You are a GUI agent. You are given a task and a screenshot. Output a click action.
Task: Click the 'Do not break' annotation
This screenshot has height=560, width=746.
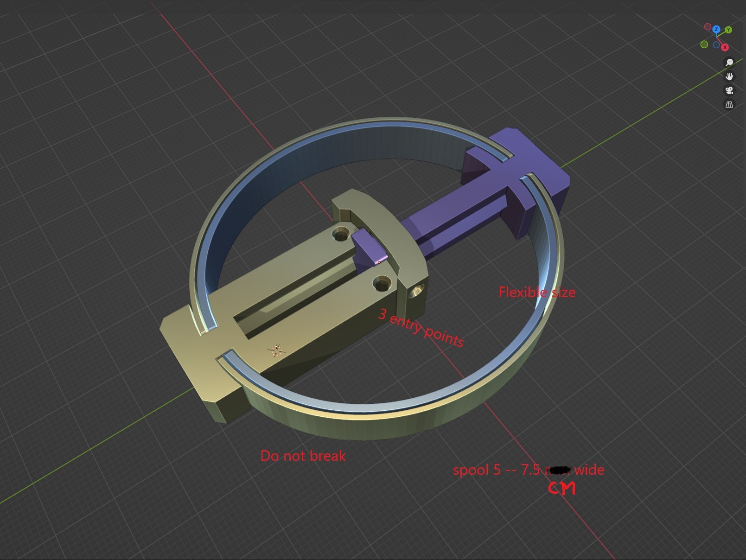303,456
